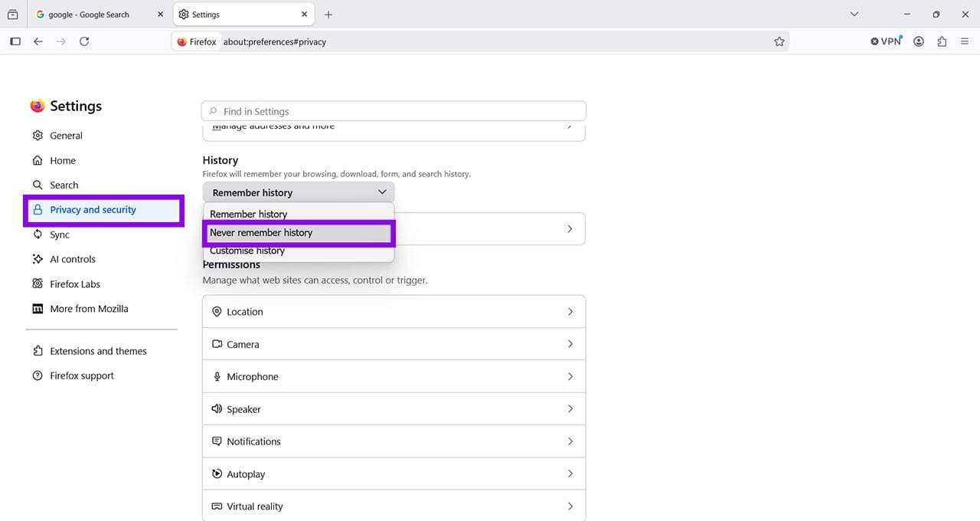Click chevron on row behind history dropdown

pyautogui.click(x=570, y=229)
